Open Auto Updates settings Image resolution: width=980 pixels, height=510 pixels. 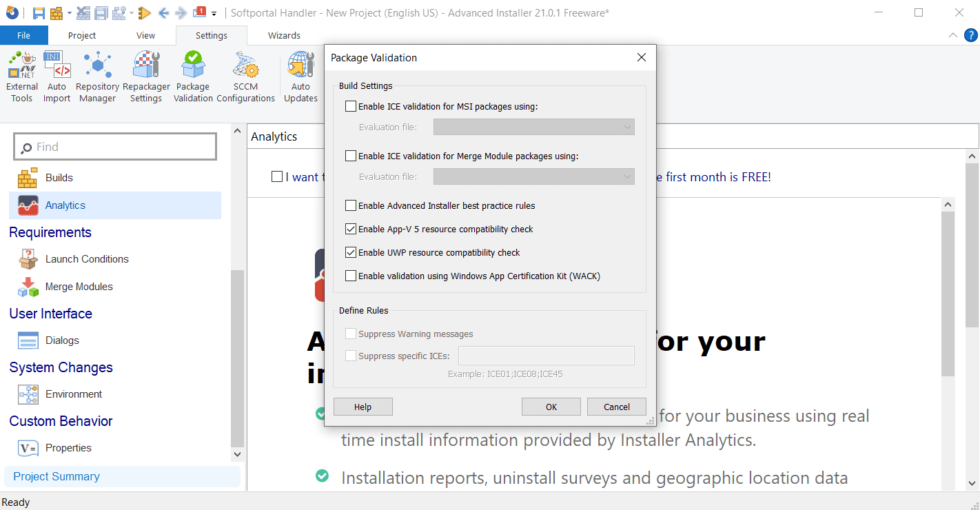point(300,77)
